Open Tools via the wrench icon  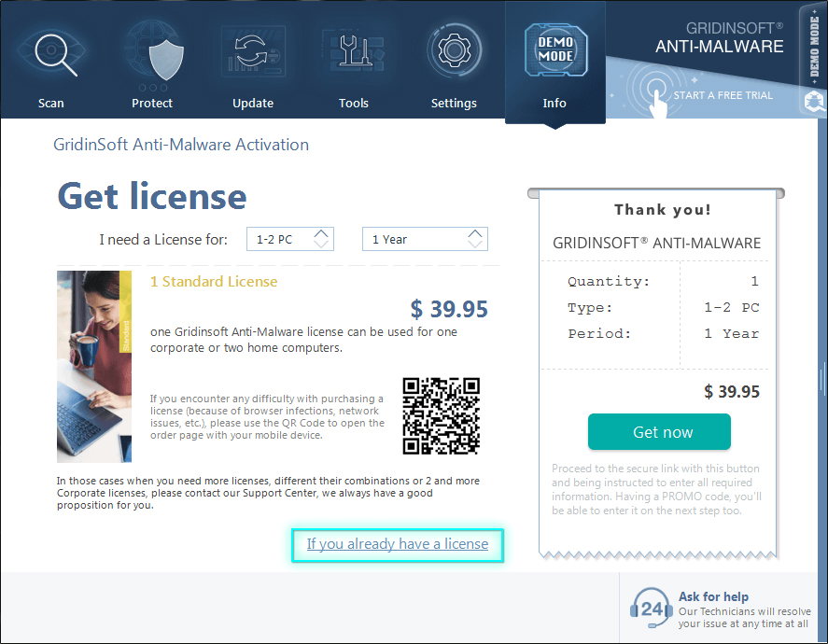click(354, 53)
